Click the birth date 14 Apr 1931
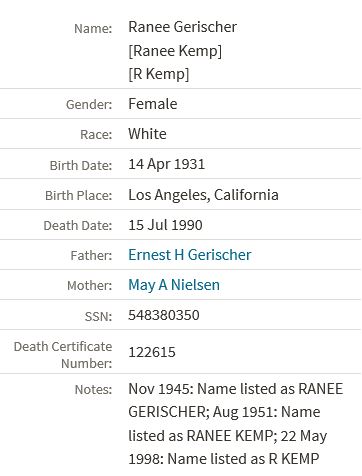The height and width of the screenshot is (476, 362). pyautogui.click(x=167, y=164)
